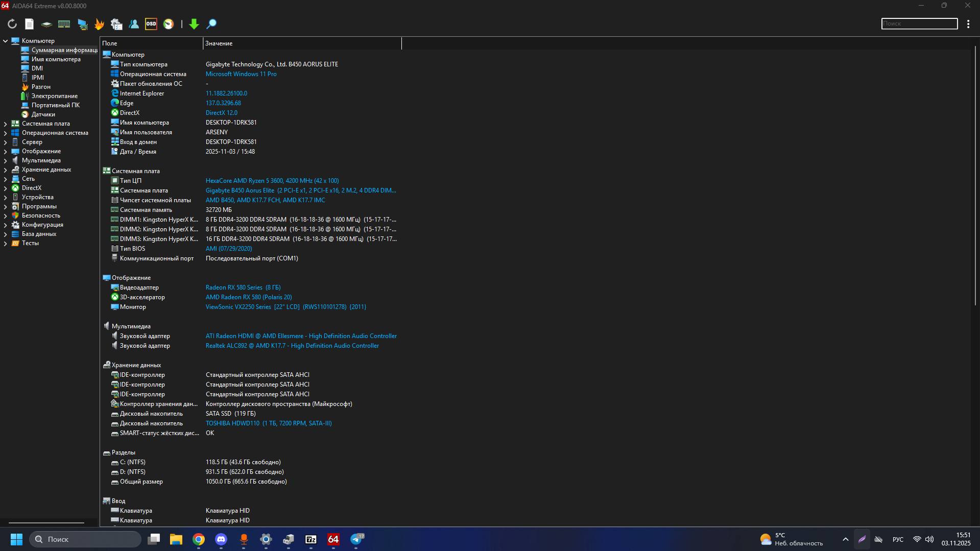Image resolution: width=980 pixels, height=551 pixels.
Task: Open the Microsoft Windows 11 Pro link
Action: coord(241,74)
